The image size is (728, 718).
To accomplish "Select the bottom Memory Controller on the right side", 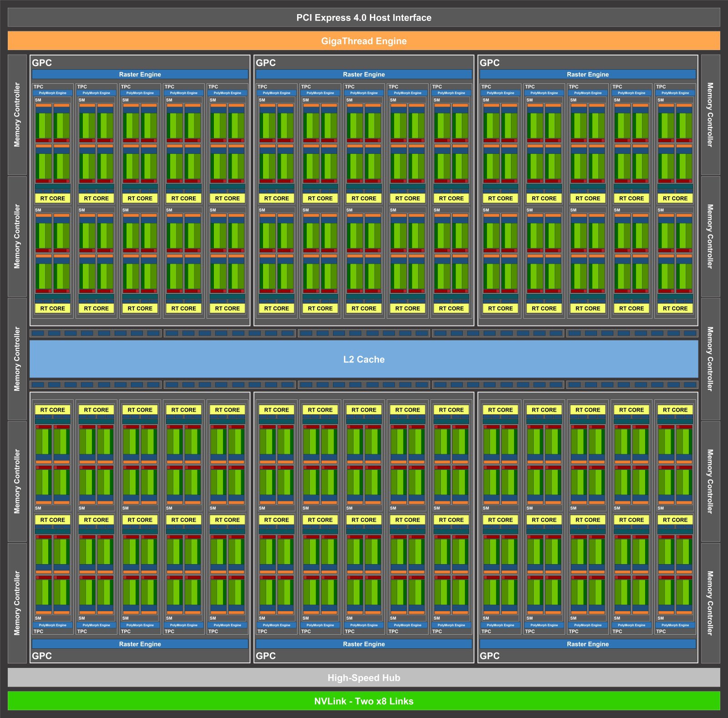I will 711,603.
